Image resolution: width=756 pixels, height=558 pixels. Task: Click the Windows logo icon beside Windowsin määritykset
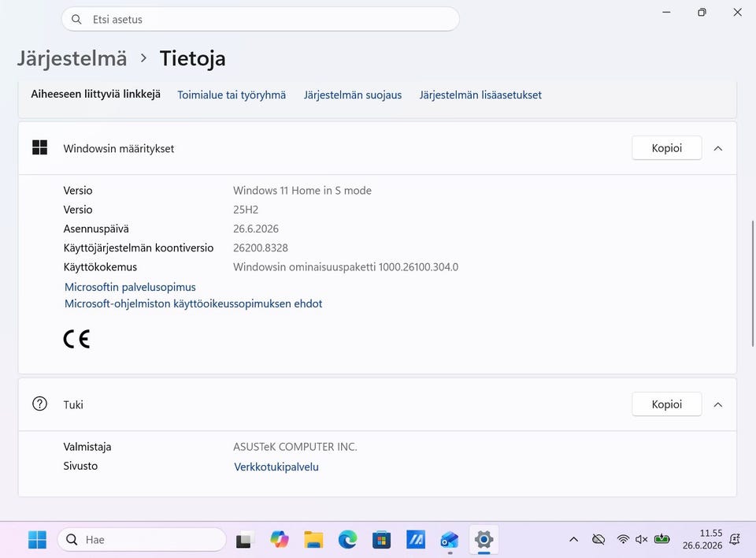point(39,147)
